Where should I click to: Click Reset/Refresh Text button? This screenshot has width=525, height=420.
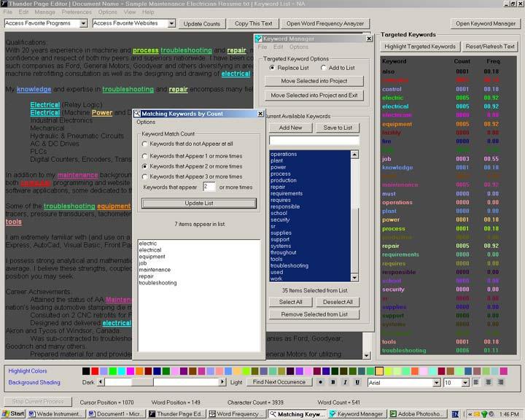pyautogui.click(x=490, y=47)
